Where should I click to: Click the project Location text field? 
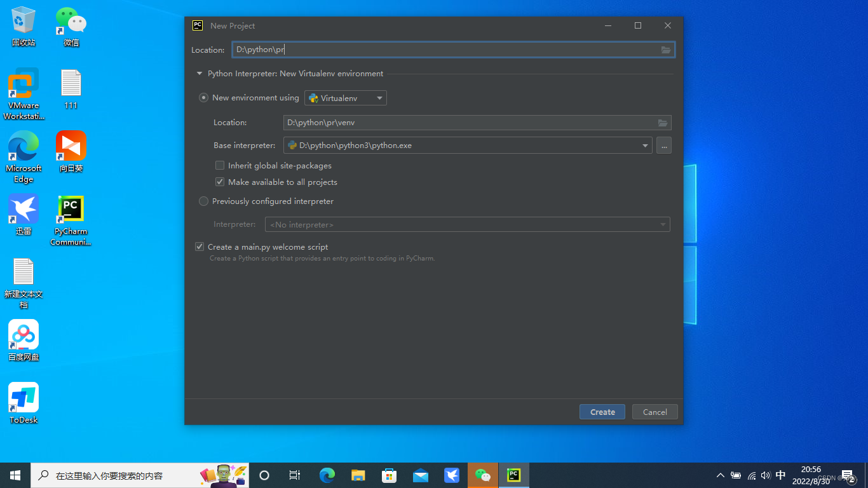(454, 50)
